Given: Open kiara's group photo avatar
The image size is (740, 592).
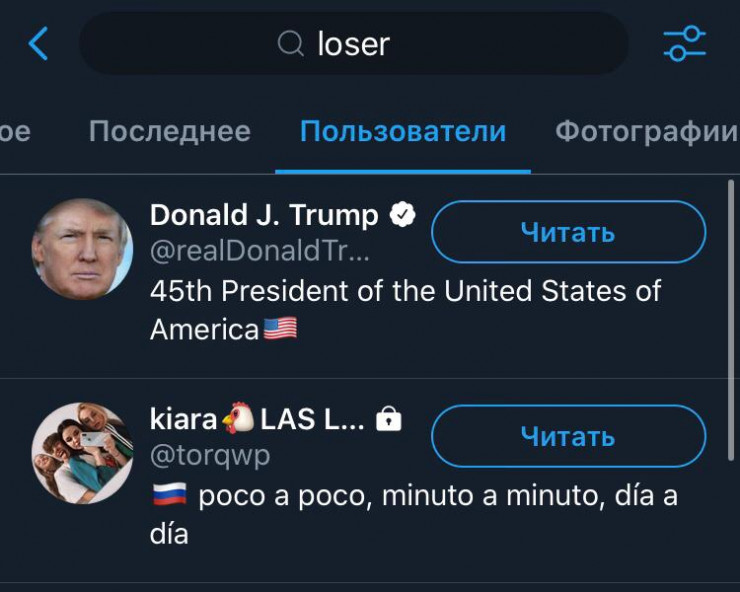Looking at the screenshot, I should [82, 453].
